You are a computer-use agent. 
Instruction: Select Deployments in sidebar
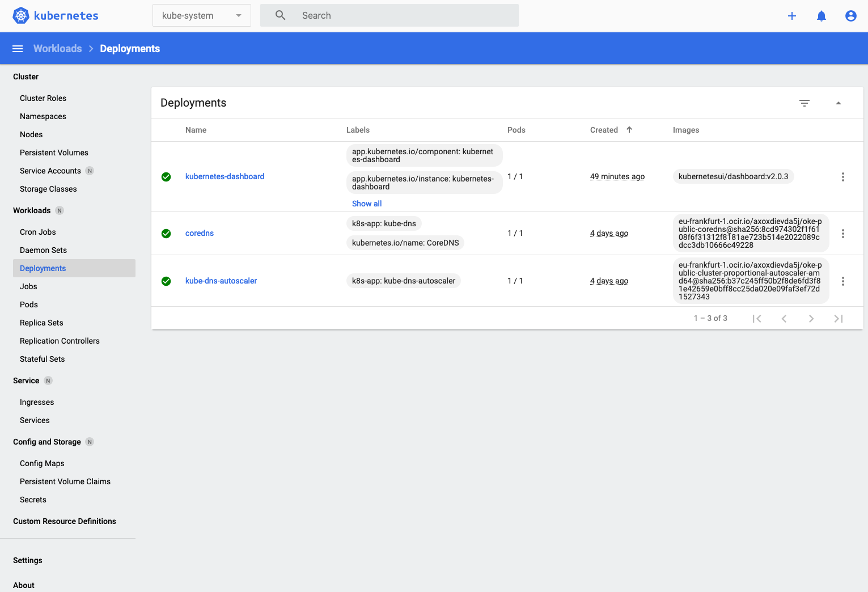coord(74,268)
